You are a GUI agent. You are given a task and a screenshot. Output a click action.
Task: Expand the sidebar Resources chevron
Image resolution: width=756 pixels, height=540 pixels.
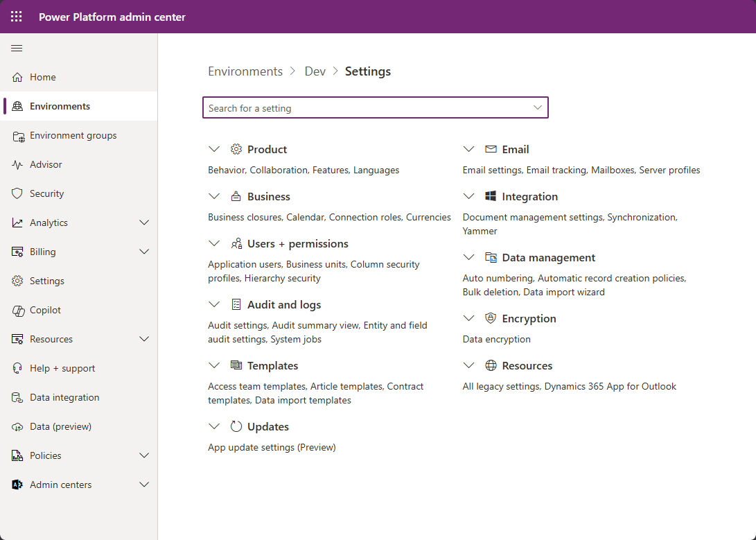[143, 339]
